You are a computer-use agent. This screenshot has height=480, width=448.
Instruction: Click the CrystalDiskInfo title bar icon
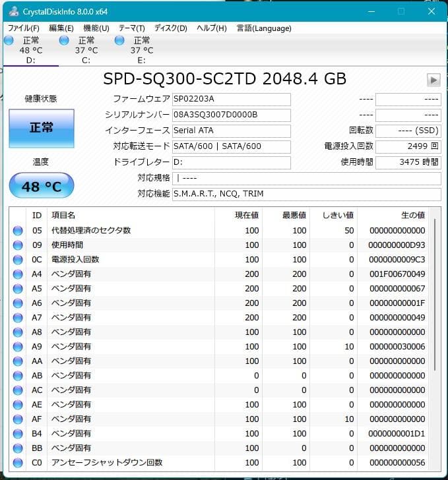pos(13,12)
